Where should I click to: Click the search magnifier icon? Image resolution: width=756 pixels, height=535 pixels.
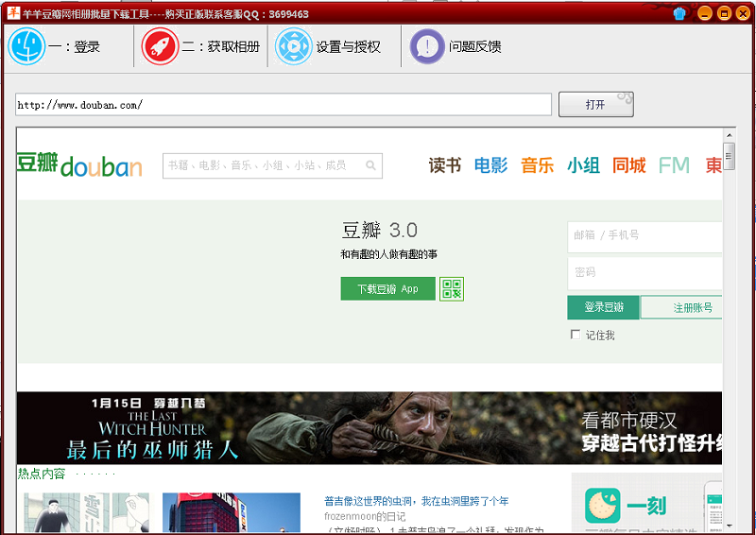coord(371,165)
